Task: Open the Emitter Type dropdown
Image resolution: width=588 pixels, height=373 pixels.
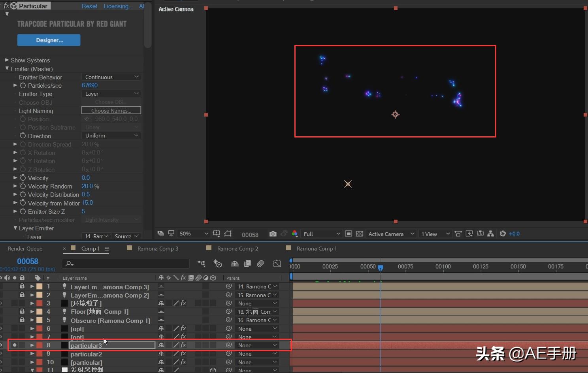Action: [111, 94]
